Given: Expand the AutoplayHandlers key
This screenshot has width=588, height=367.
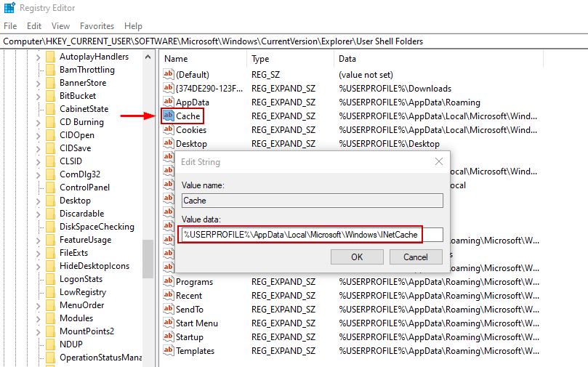Looking at the screenshot, I should point(39,57).
